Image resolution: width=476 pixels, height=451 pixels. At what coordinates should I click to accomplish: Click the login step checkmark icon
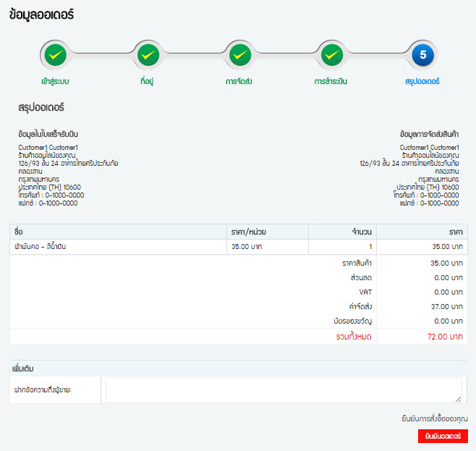[x=56, y=54]
